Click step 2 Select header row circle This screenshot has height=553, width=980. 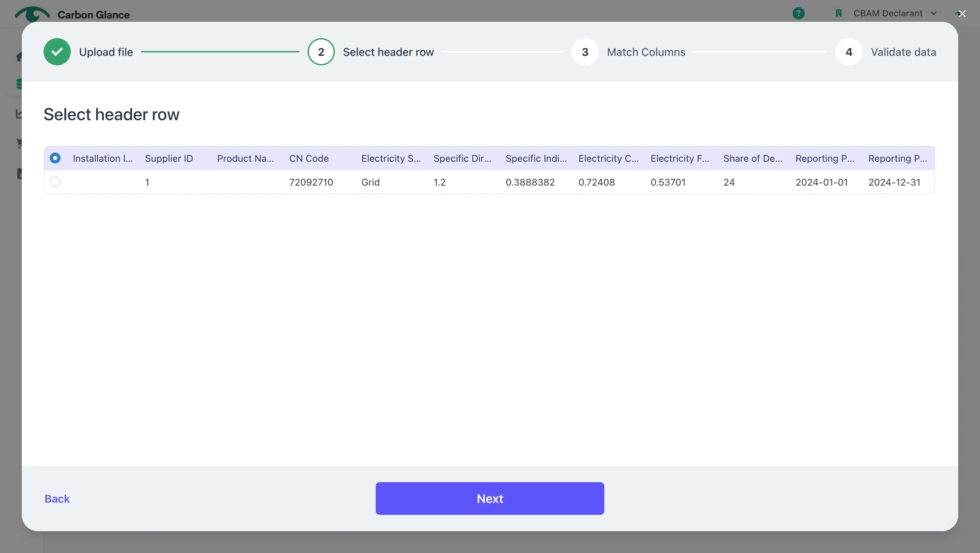click(321, 52)
